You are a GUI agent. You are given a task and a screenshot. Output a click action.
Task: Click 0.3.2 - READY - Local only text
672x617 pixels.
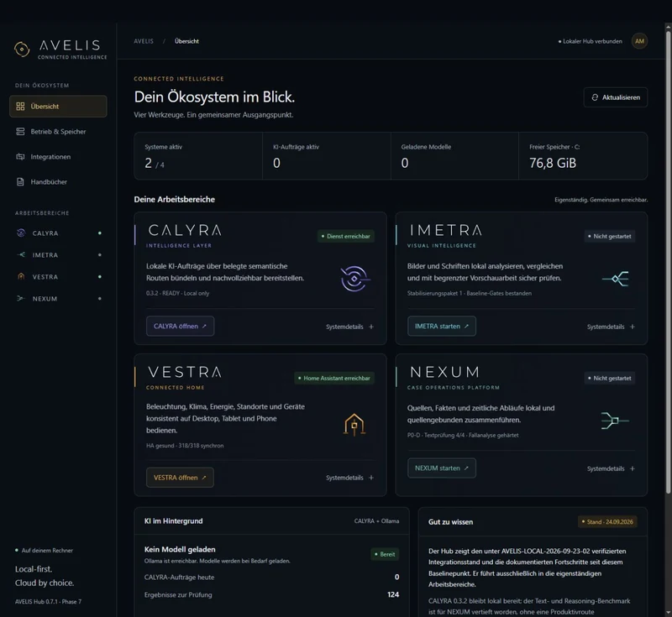click(177, 293)
